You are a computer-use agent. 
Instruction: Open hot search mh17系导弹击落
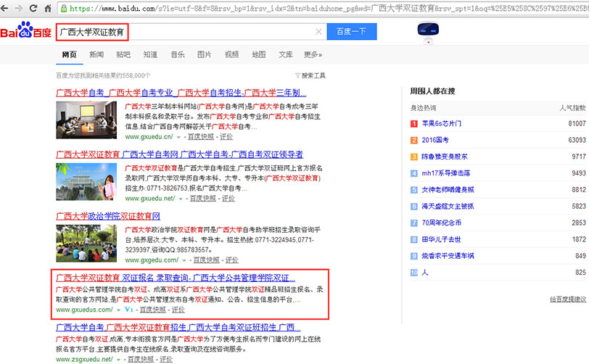pyautogui.click(x=446, y=173)
